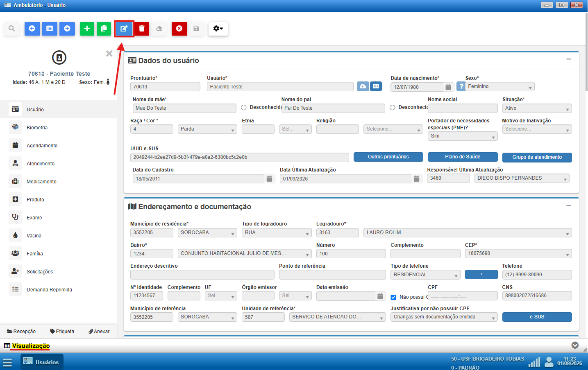Select 'Desconhecida' radio for Nome da mãe
The height and width of the screenshot is (370, 588).
pyautogui.click(x=244, y=108)
